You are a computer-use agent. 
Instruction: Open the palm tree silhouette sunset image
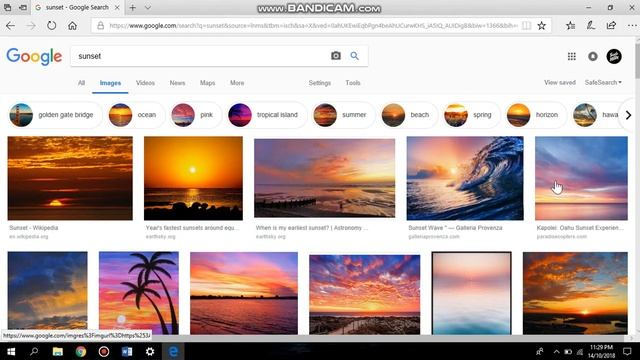[139, 293]
